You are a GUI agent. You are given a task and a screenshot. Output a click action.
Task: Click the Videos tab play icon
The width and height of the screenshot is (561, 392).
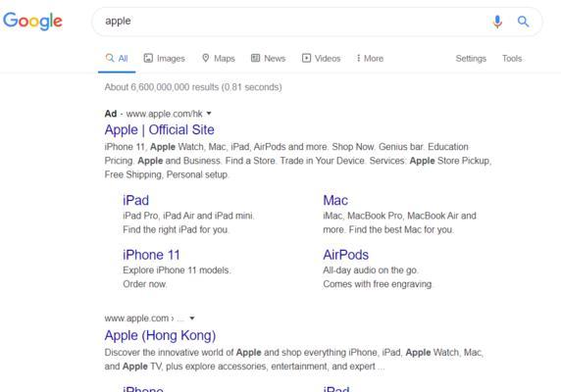coord(306,58)
